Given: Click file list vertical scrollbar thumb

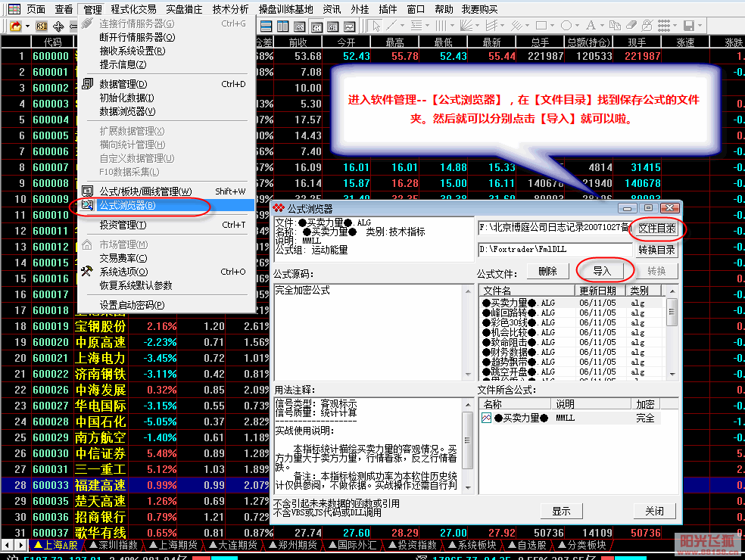Looking at the screenshot, I should coord(672,312).
